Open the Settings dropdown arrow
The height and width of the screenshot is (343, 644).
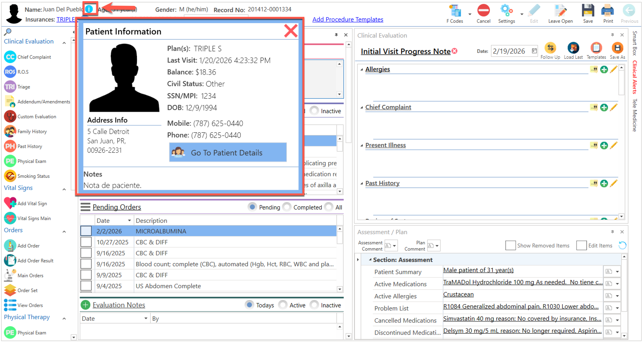pos(522,14)
